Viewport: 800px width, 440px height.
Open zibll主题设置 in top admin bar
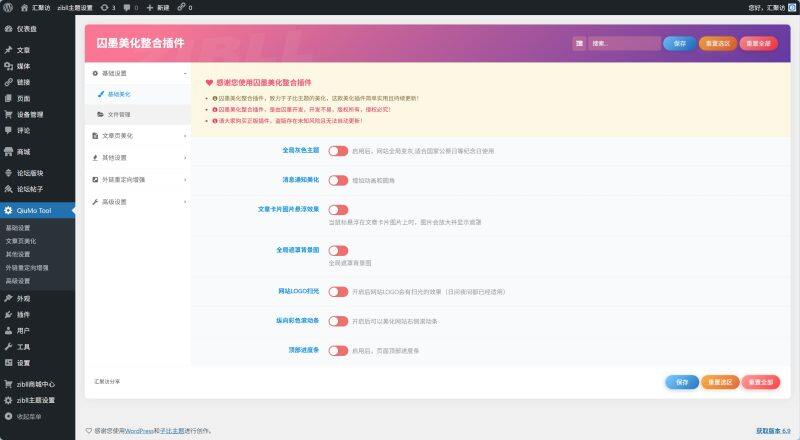(x=74, y=8)
